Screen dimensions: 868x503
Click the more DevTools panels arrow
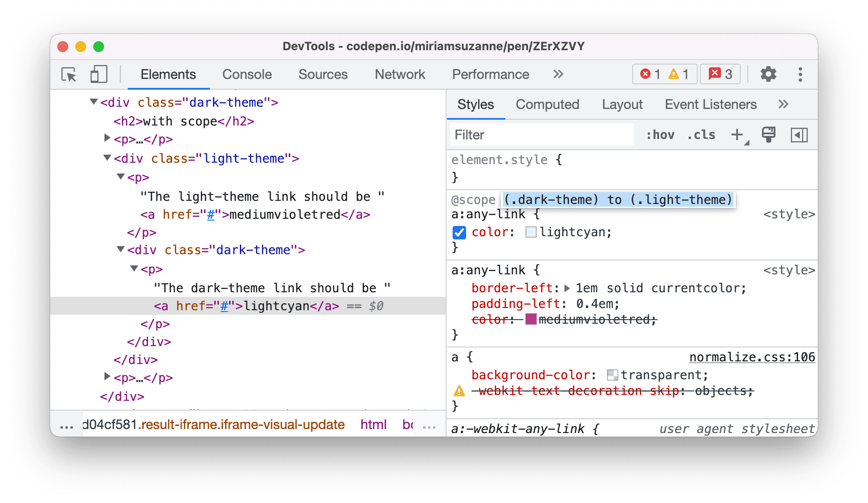[557, 75]
